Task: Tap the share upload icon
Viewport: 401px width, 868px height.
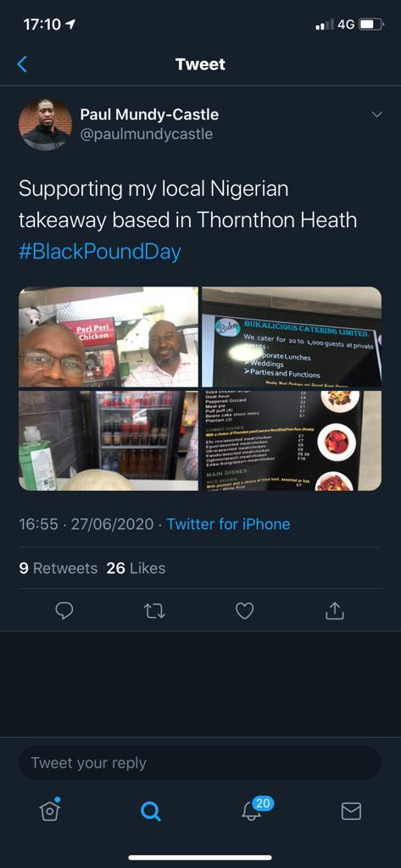Action: pyautogui.click(x=335, y=610)
